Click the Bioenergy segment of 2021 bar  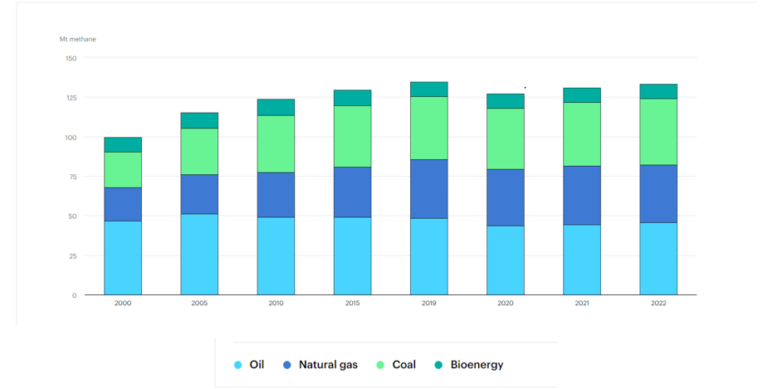point(582,96)
